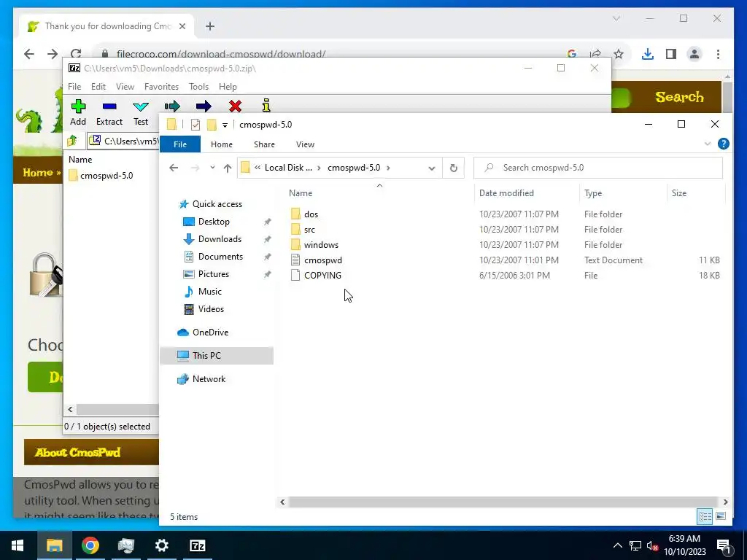Click the New folder icon in Explorer title bar

click(212, 125)
